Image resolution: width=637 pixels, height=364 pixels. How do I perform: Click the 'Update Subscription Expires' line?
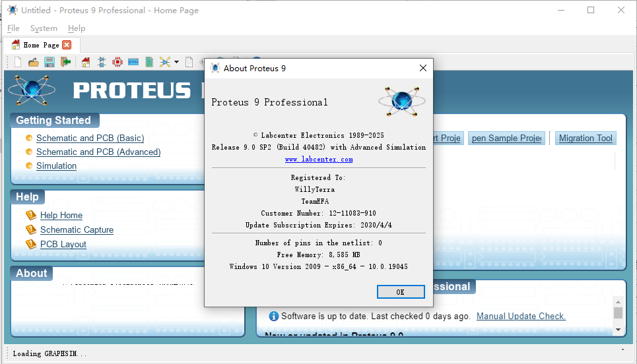[318, 225]
